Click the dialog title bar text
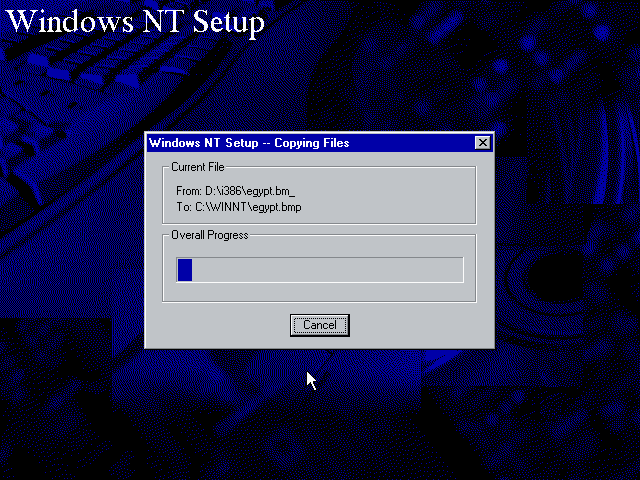 point(248,143)
